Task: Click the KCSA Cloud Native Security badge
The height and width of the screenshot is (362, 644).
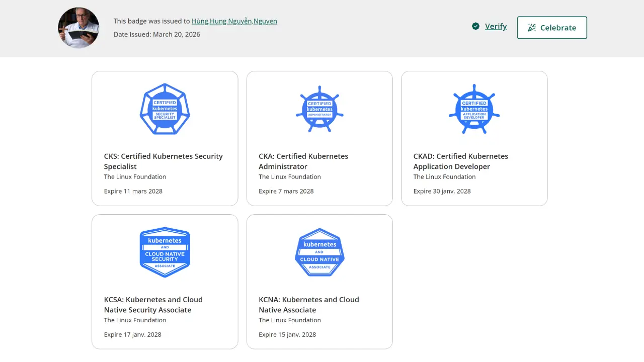Action: pos(165,252)
